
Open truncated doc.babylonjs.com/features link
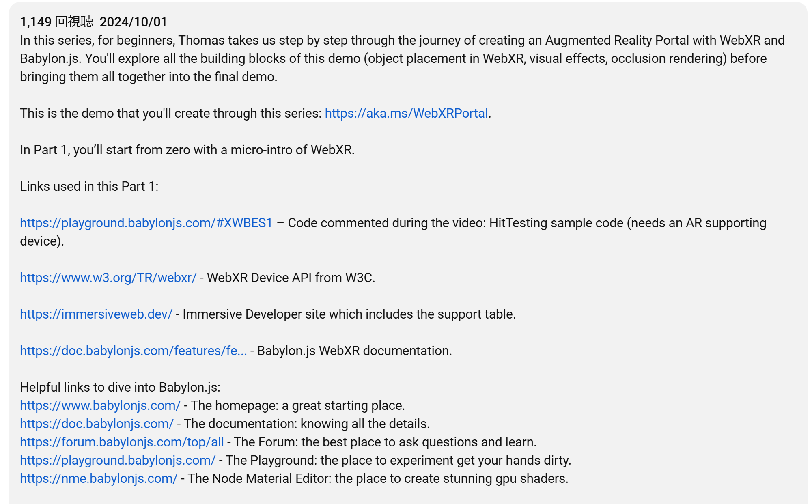(x=133, y=351)
